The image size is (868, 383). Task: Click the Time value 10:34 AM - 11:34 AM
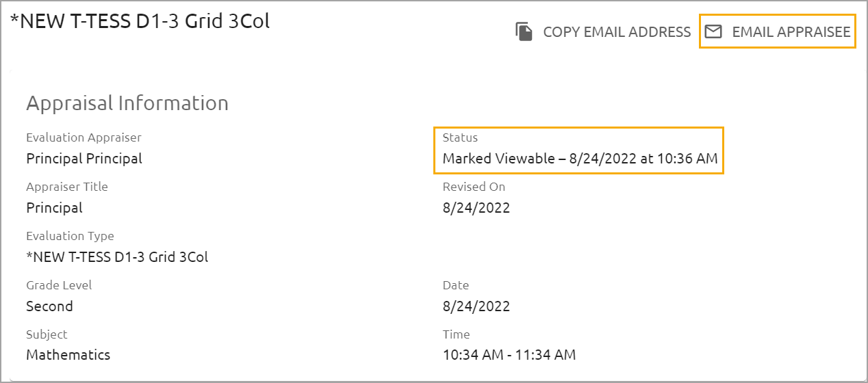point(509,355)
